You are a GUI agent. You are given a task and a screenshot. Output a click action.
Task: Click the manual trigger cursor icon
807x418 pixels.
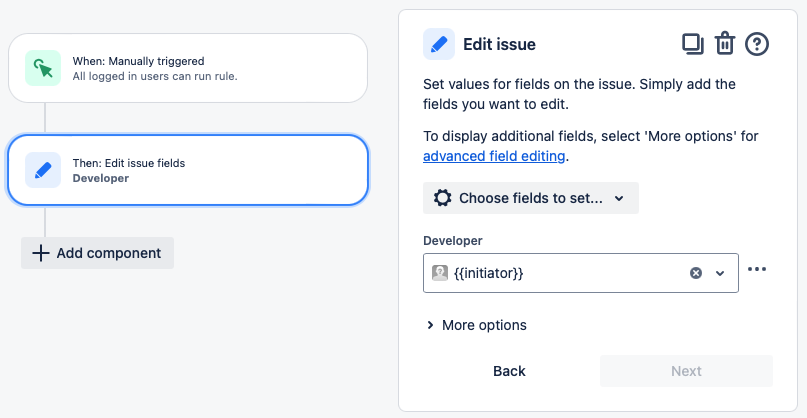(43, 68)
